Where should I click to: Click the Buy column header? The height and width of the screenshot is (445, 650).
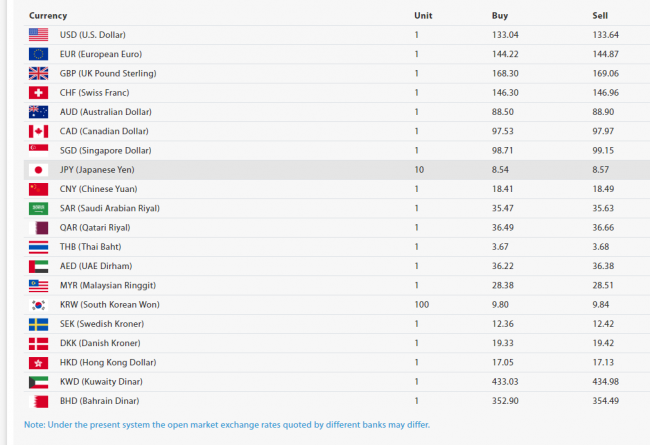(500, 16)
